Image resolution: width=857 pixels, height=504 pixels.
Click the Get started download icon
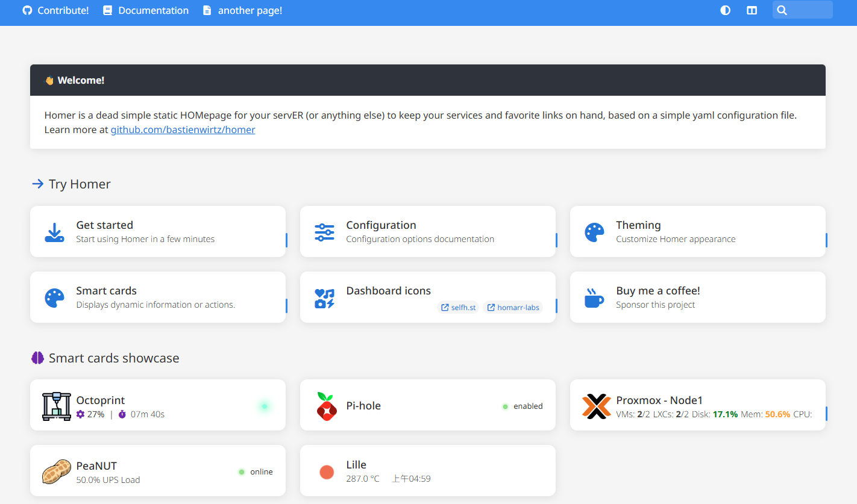[x=54, y=232]
